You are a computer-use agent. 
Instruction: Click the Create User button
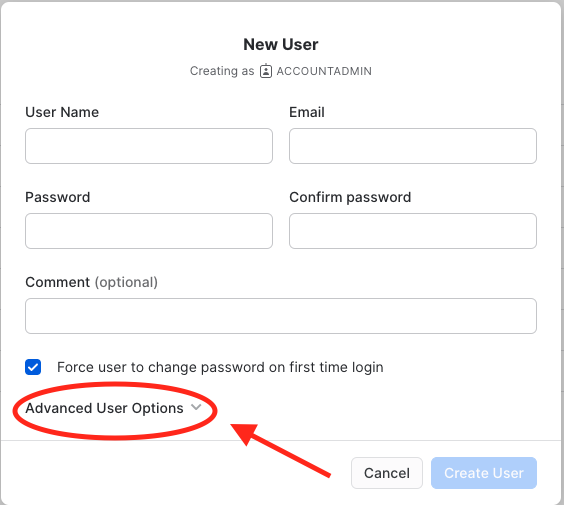point(484,473)
